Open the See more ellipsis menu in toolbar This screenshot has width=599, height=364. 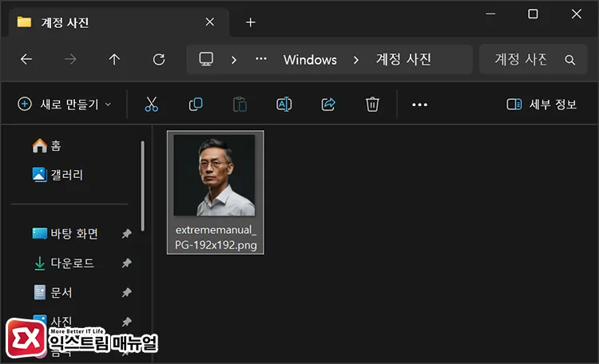pos(419,105)
